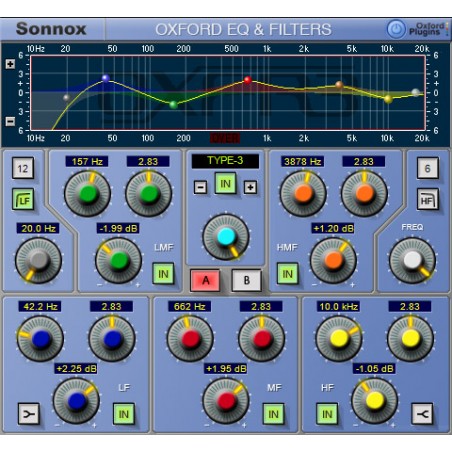Click minus button to lower EQ type
The image size is (452, 452).
(x=201, y=187)
